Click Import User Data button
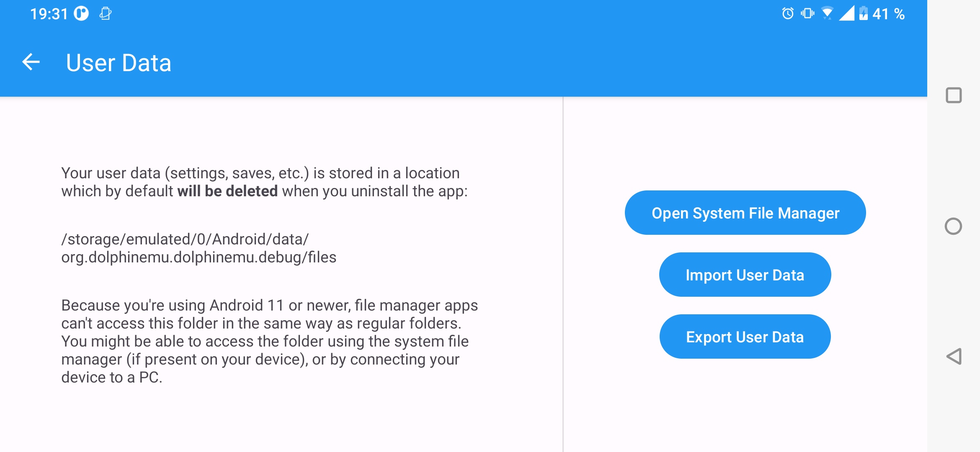Screen dimensions: 980x452 pos(745,275)
